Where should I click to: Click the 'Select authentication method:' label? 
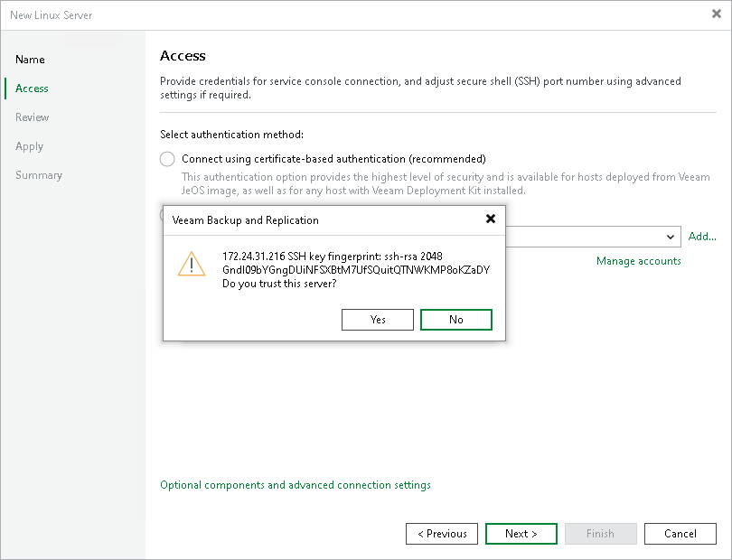(231, 135)
